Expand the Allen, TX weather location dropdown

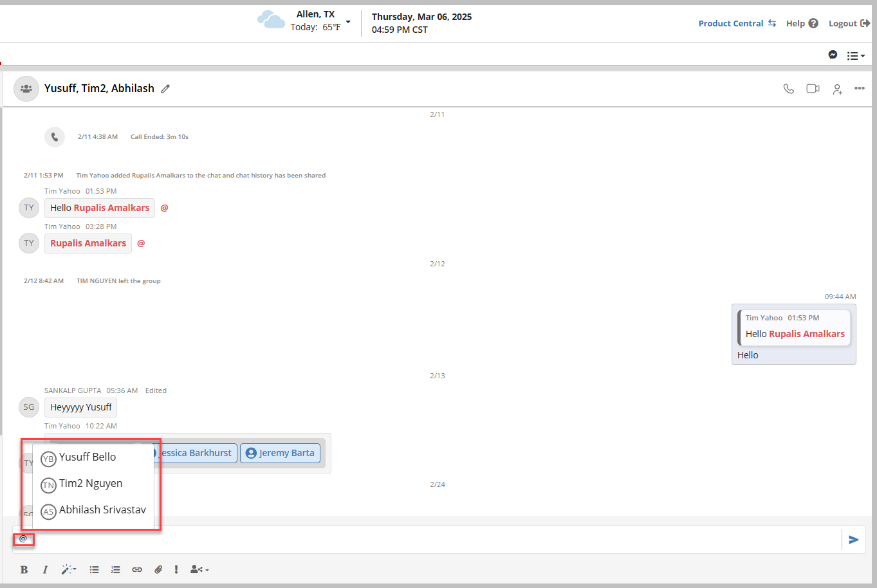(x=348, y=22)
